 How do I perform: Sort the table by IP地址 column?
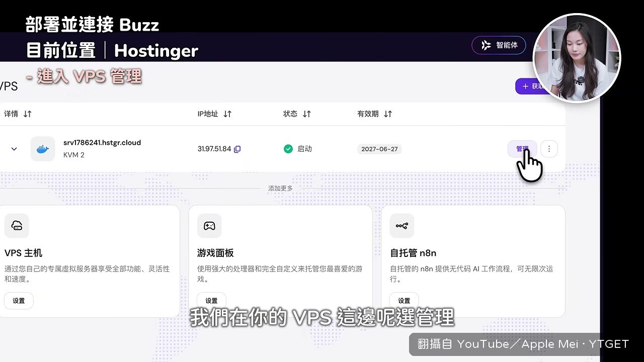click(x=227, y=114)
